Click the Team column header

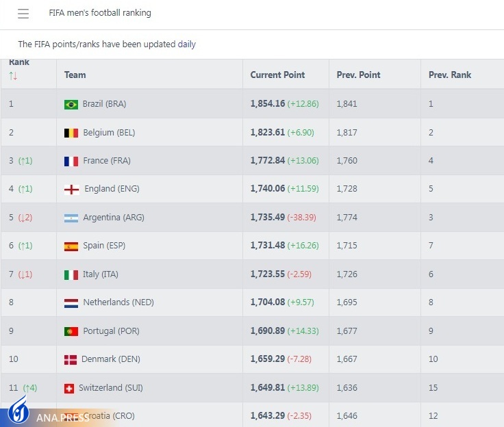tap(75, 75)
